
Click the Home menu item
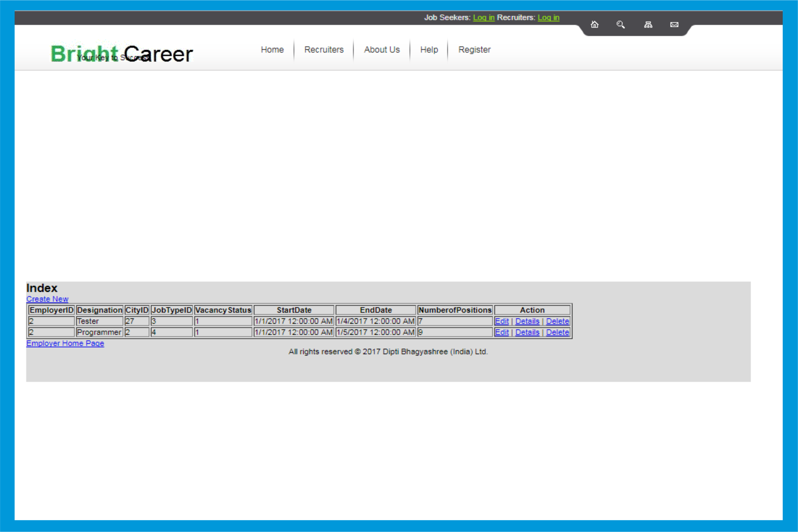(272, 49)
